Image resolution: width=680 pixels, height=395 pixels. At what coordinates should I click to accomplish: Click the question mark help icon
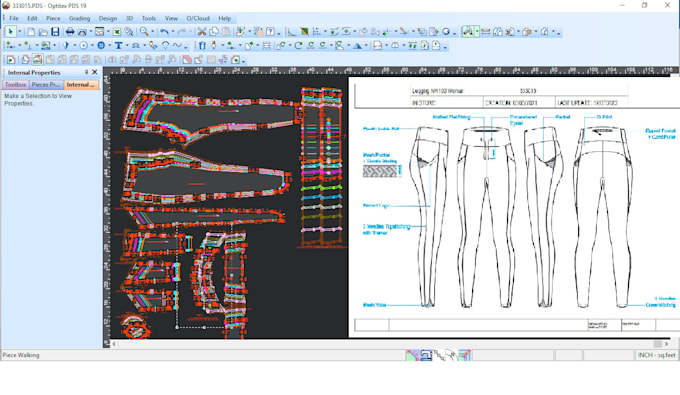pyautogui.click(x=270, y=32)
